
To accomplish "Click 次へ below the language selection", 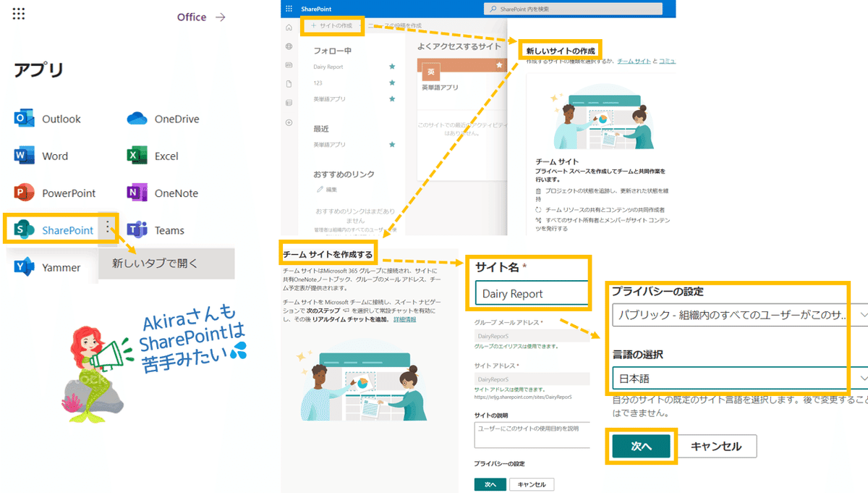I will (x=642, y=446).
